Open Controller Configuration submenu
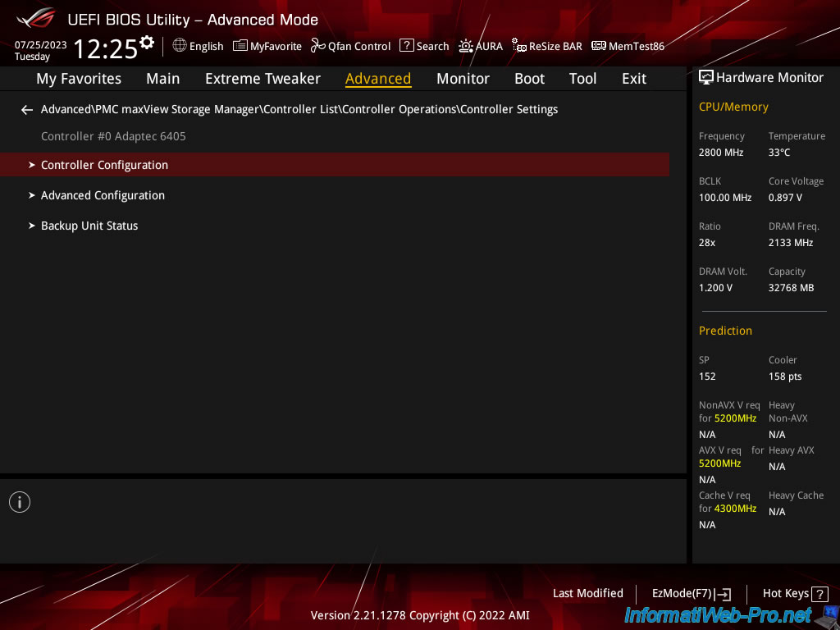This screenshot has width=840, height=630. coord(335,165)
